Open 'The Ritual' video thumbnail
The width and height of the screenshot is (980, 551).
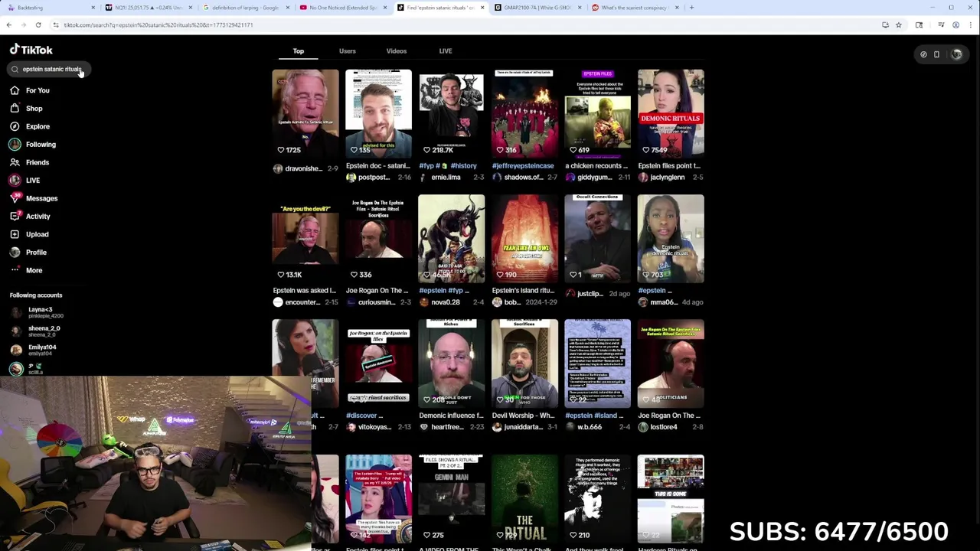[x=524, y=499]
